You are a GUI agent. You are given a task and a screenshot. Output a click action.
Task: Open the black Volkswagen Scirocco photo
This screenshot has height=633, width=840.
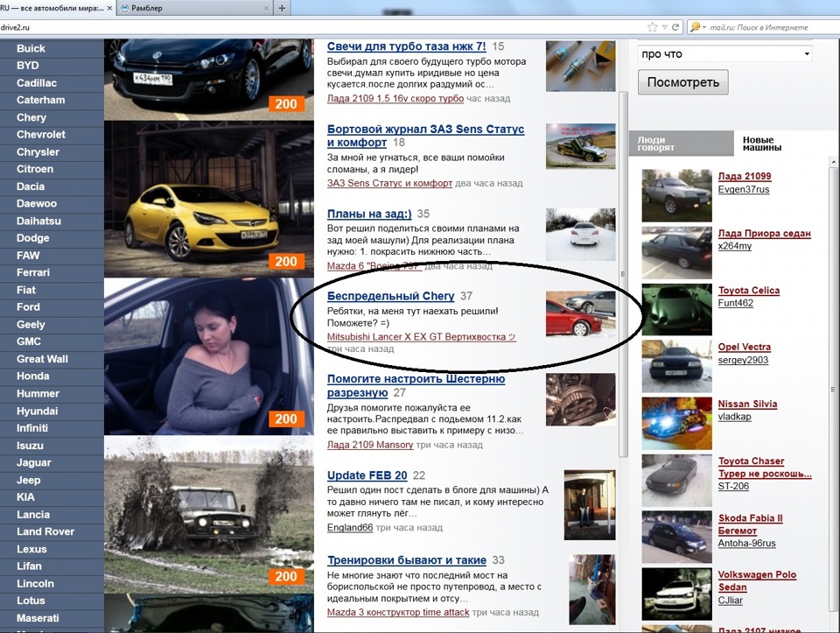(x=209, y=80)
